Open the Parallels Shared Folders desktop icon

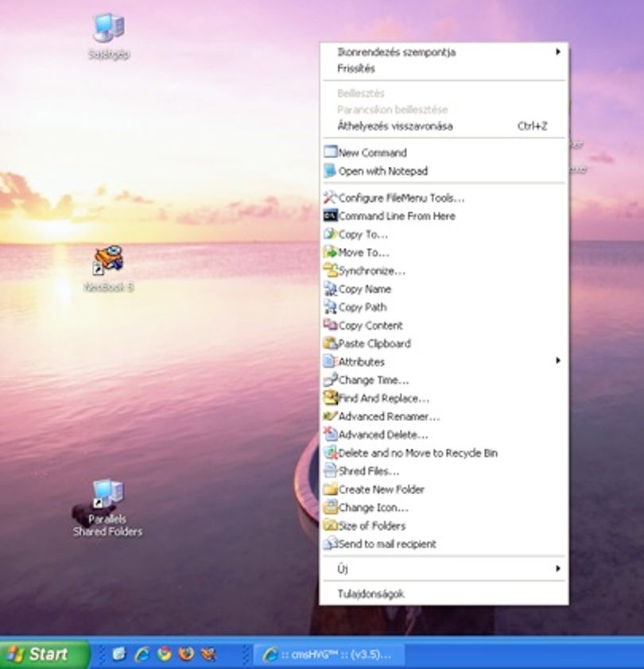click(107, 508)
